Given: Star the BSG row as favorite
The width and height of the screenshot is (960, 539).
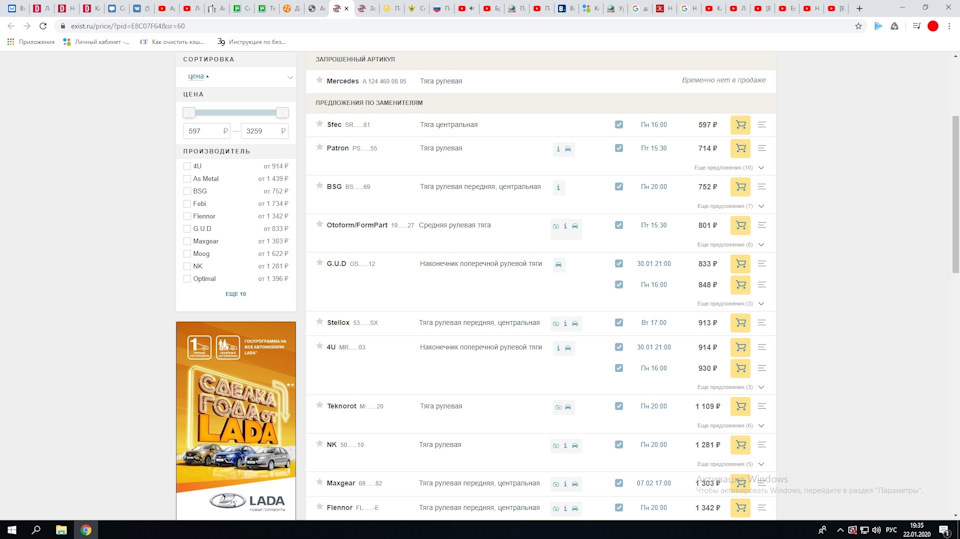Looking at the screenshot, I should pos(319,186).
